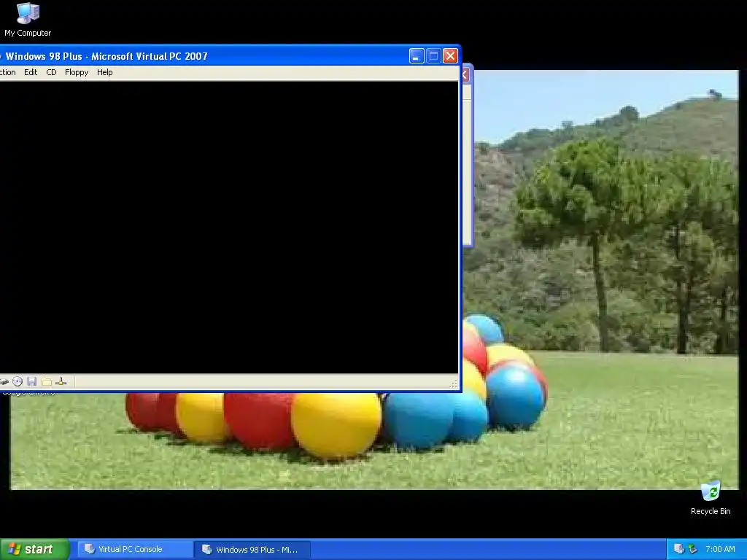Click the 7:00 AM system clock

720,549
